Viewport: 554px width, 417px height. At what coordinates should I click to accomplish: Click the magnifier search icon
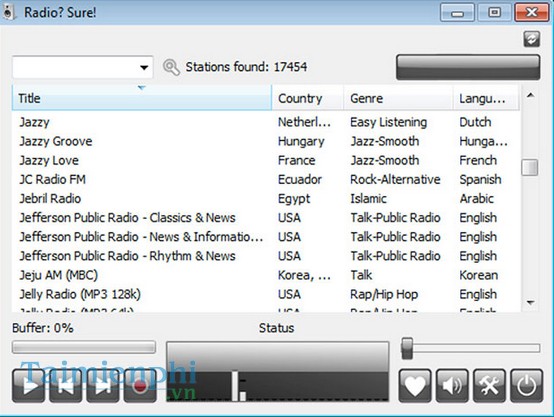171,67
